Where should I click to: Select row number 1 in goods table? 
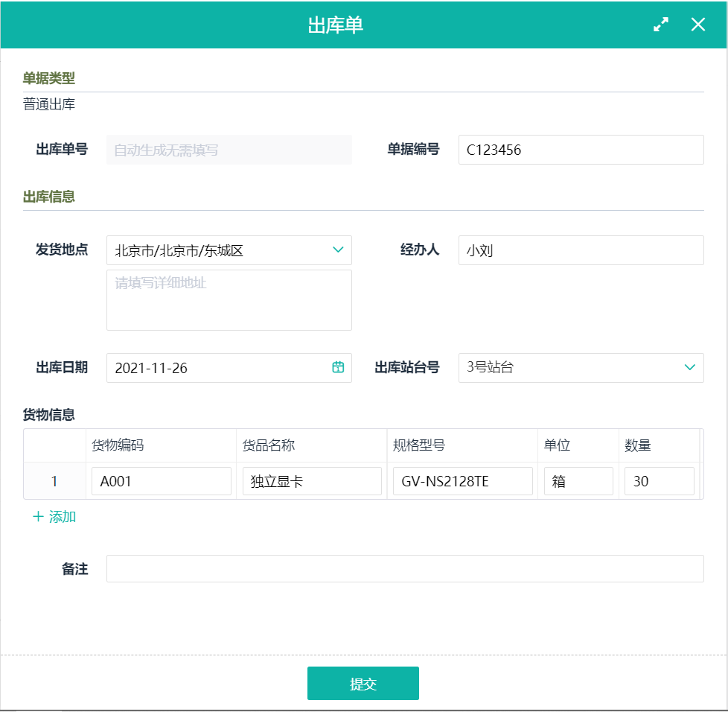pyautogui.click(x=54, y=481)
